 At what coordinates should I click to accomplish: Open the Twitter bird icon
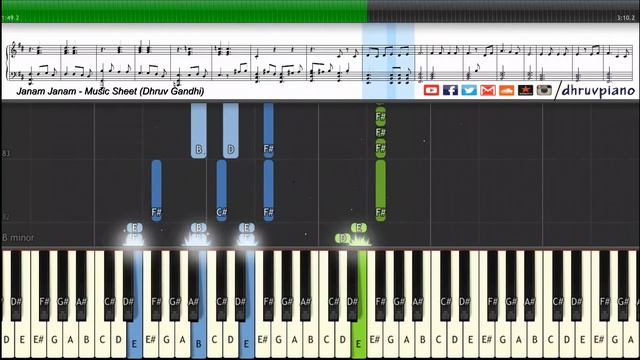[469, 90]
